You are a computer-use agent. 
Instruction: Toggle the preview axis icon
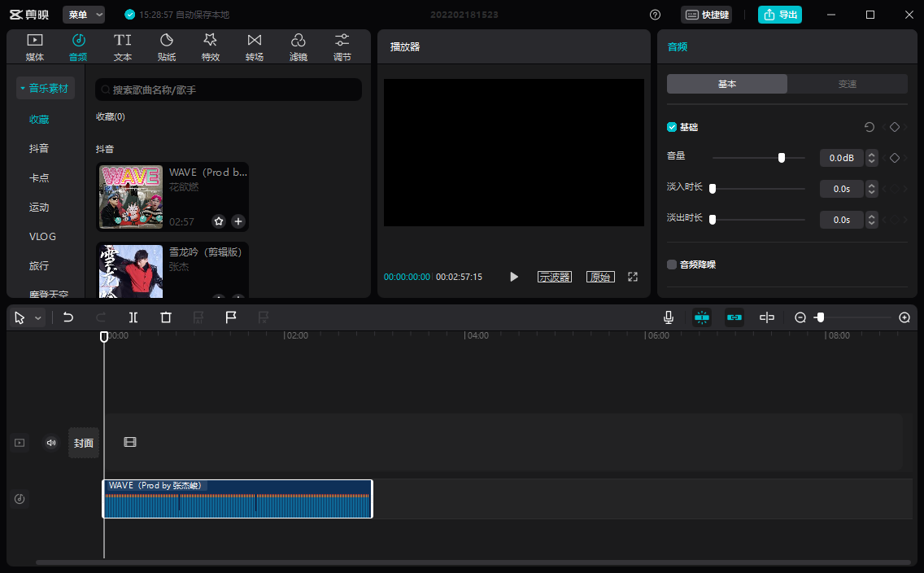click(x=767, y=317)
